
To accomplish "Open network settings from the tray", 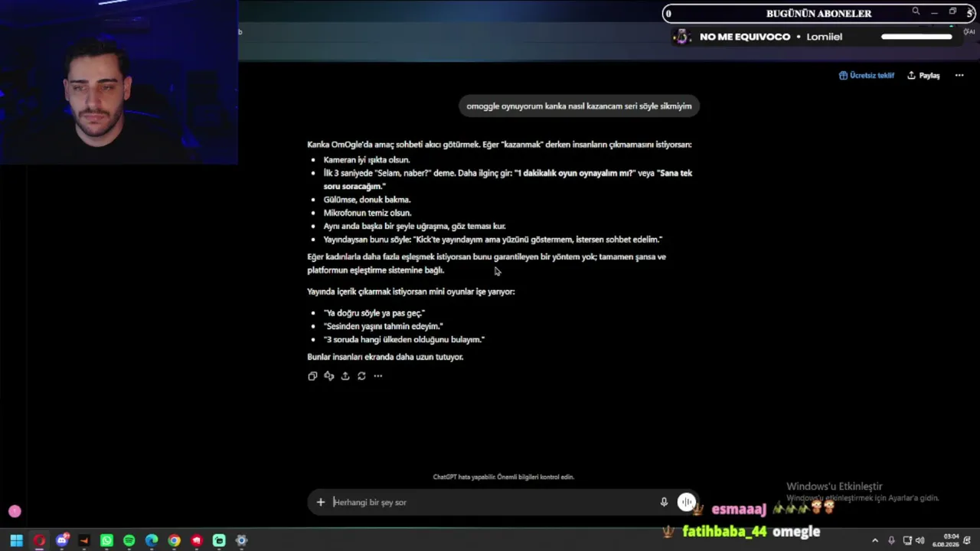I will (x=907, y=540).
